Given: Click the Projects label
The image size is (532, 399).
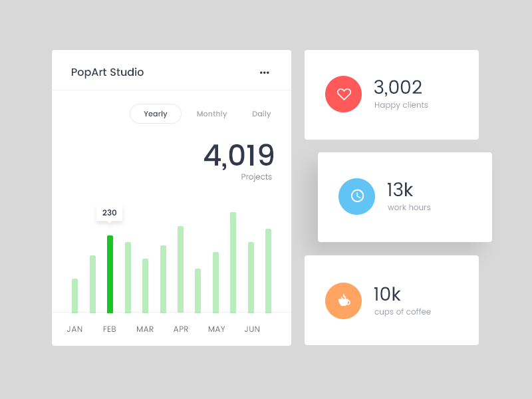Looking at the screenshot, I should click(257, 177).
